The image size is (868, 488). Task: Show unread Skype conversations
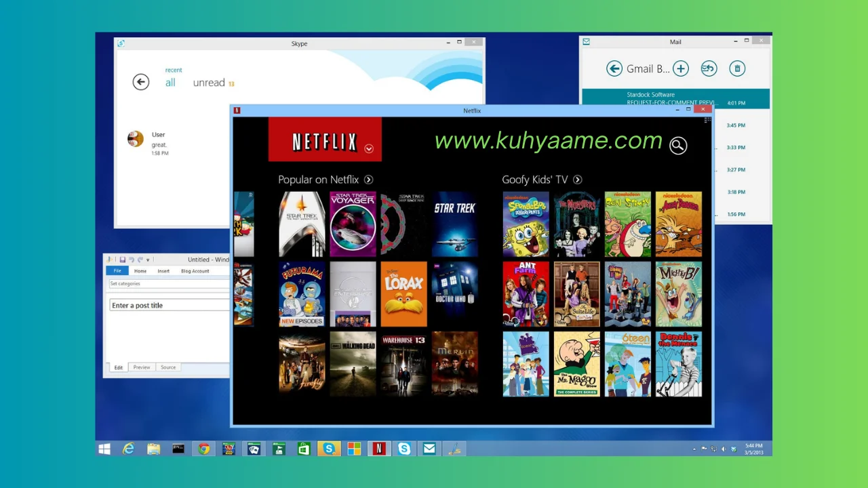click(209, 83)
